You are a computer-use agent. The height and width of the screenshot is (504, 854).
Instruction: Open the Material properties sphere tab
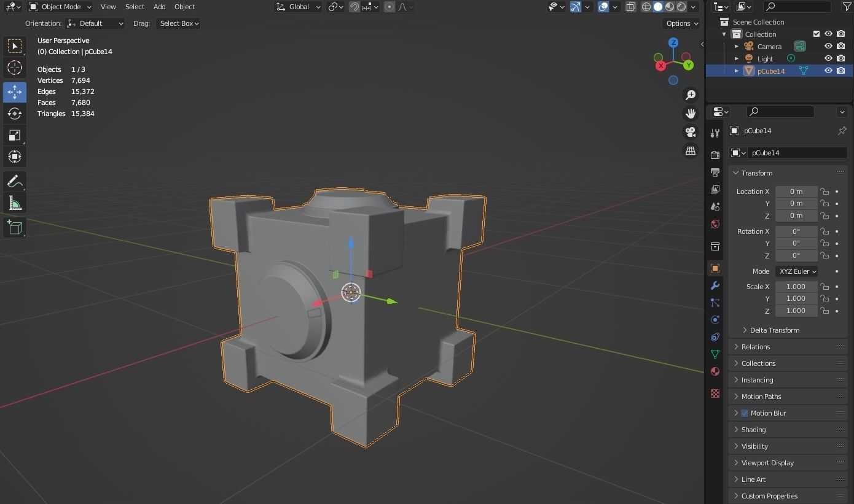point(715,371)
